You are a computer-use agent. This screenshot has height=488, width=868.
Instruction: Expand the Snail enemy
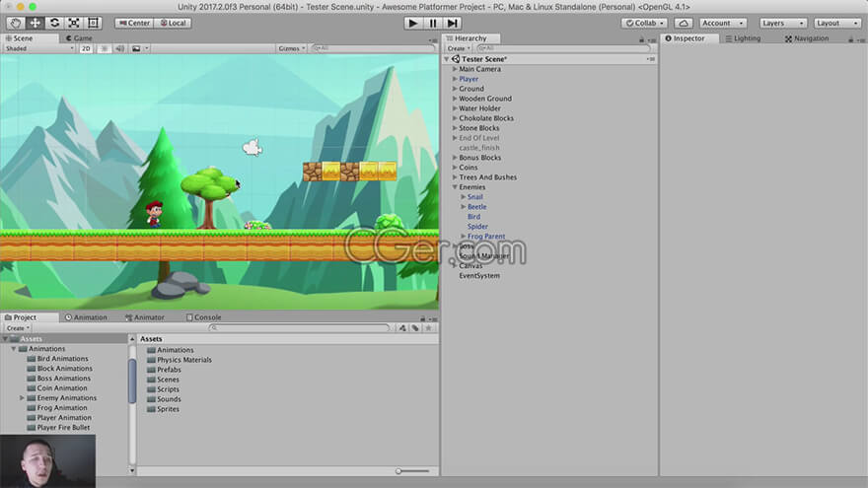[x=464, y=197]
